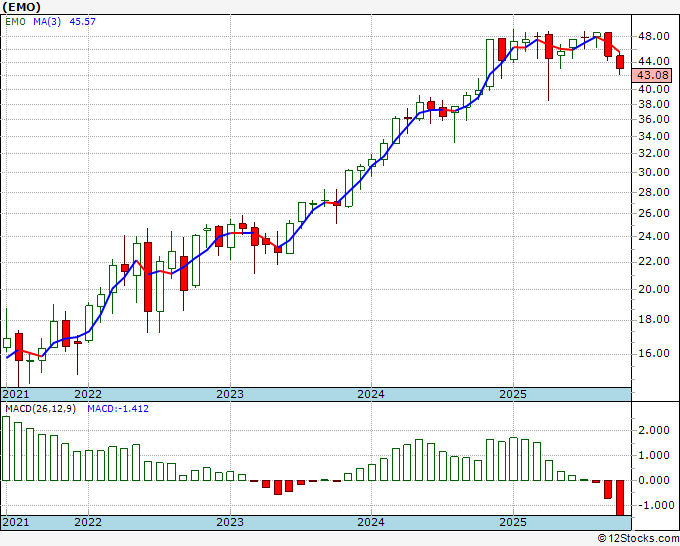The image size is (680, 546).
Task: Select the MACD(26,12,9) indicator label
Action: point(40,409)
